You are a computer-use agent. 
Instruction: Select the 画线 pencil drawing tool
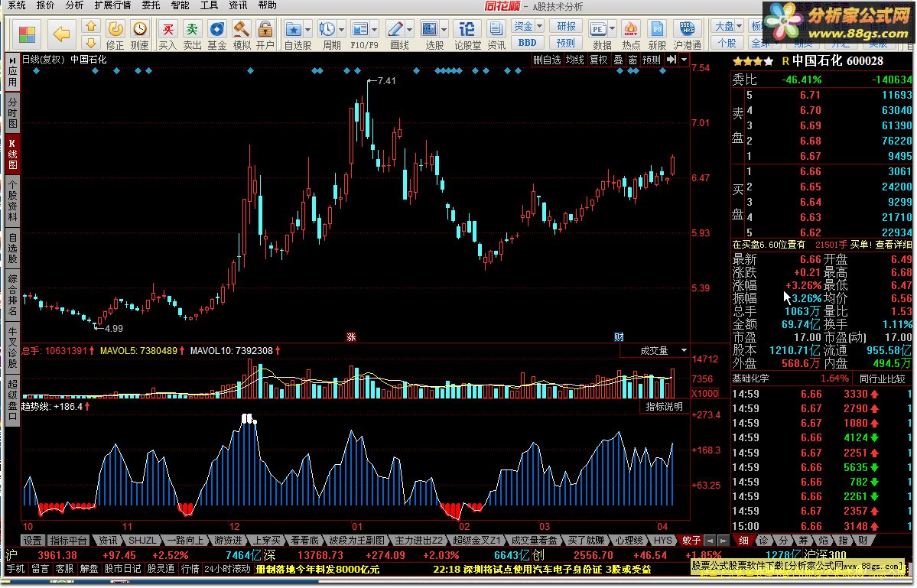click(395, 29)
